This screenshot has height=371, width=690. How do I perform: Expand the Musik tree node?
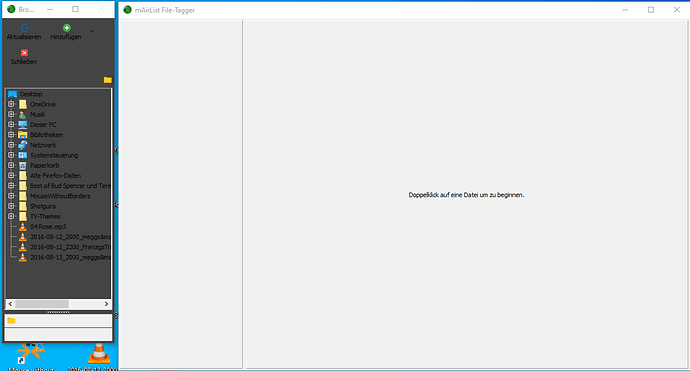11,114
